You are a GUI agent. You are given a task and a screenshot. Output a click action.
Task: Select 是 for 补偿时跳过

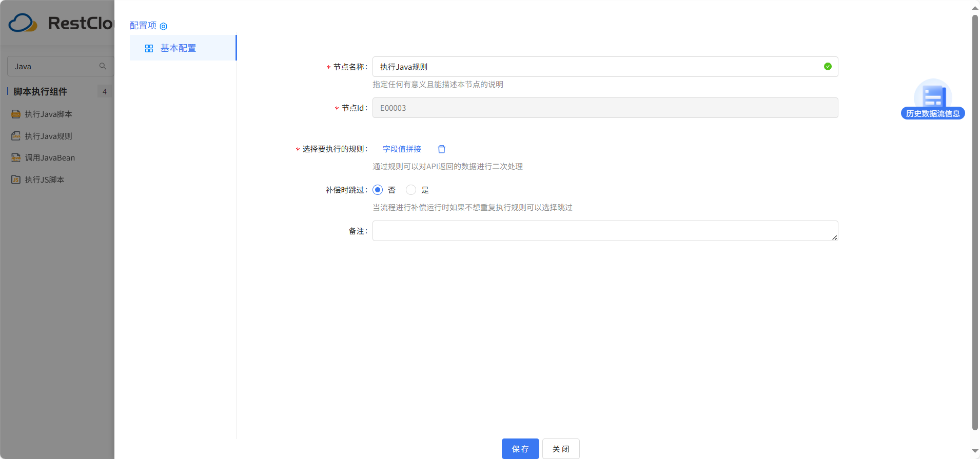[x=410, y=190]
